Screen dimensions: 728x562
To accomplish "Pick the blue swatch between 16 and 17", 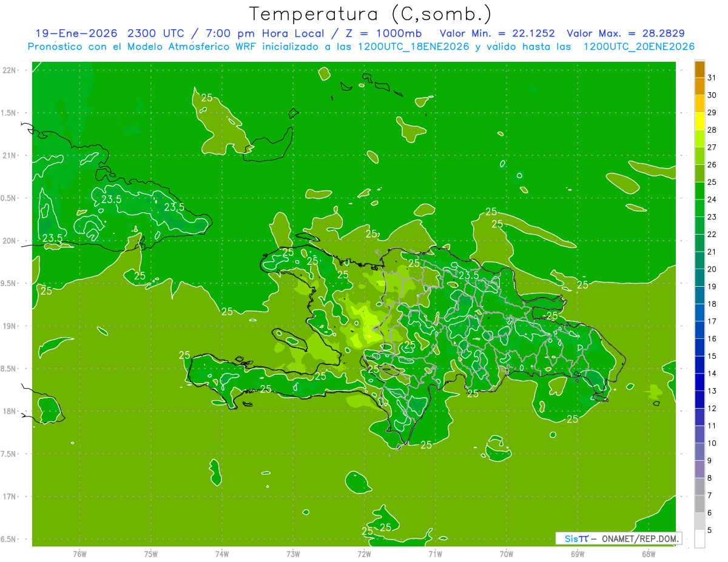I will click(x=699, y=330).
